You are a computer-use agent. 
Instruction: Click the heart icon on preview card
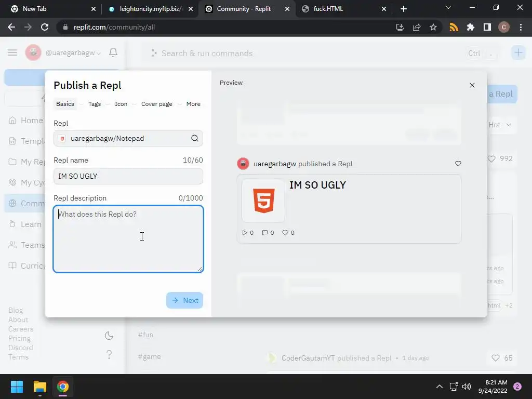tap(458, 164)
